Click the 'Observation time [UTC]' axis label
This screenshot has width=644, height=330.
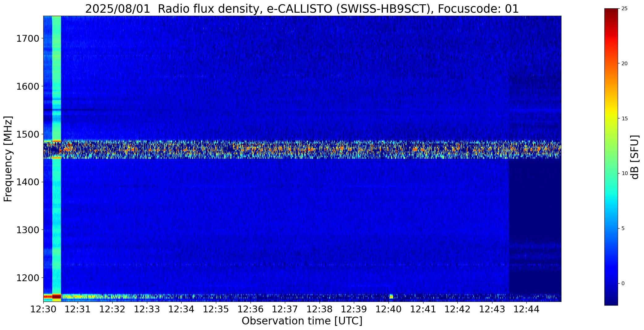click(x=302, y=321)
